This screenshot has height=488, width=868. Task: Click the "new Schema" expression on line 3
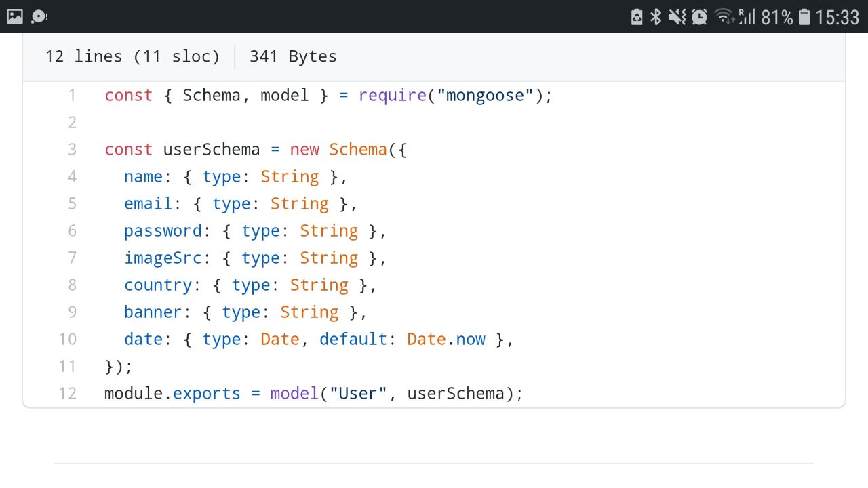coord(338,150)
